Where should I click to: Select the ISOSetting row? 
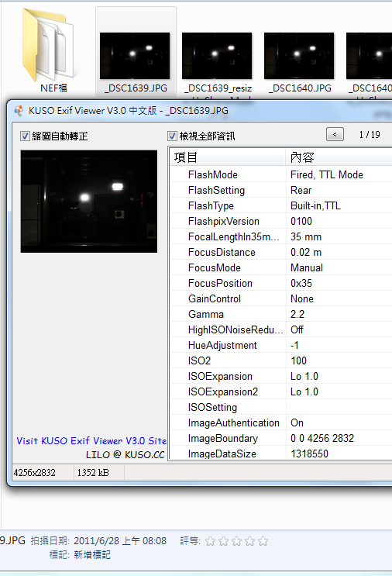click(x=281, y=407)
